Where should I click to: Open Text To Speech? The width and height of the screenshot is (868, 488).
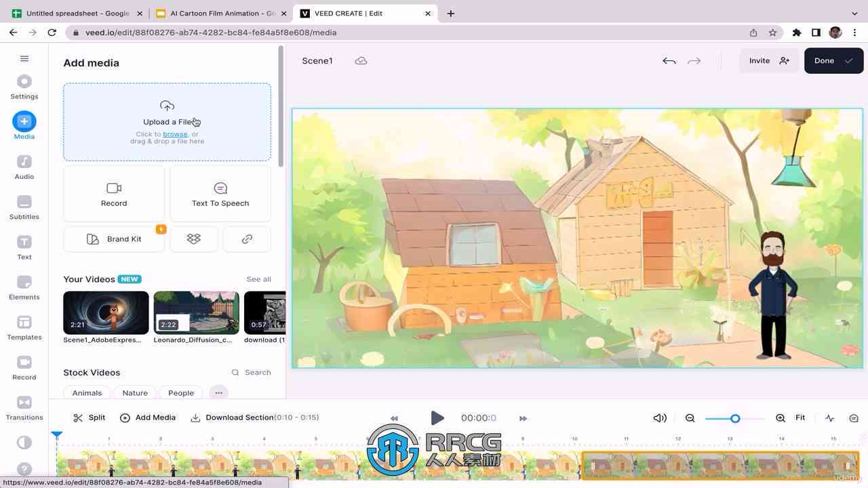tap(220, 194)
